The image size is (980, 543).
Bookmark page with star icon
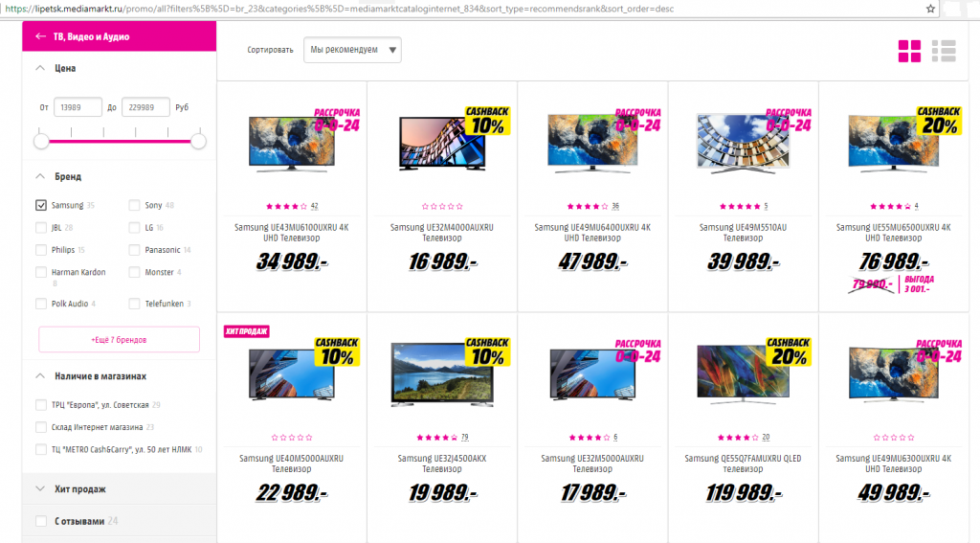click(930, 9)
